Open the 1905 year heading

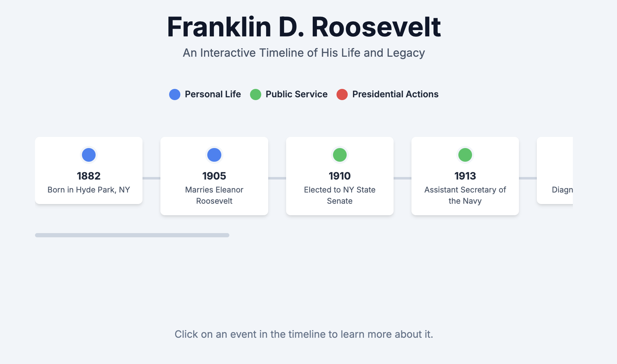pyautogui.click(x=214, y=176)
